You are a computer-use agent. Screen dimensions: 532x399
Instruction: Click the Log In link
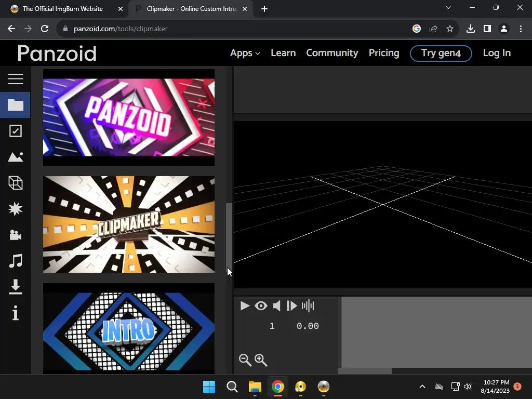coord(497,53)
